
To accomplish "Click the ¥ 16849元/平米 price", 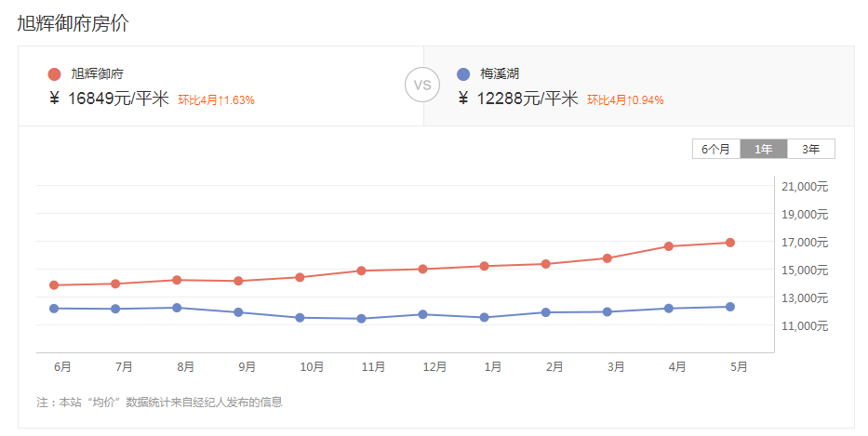I will click(109, 99).
